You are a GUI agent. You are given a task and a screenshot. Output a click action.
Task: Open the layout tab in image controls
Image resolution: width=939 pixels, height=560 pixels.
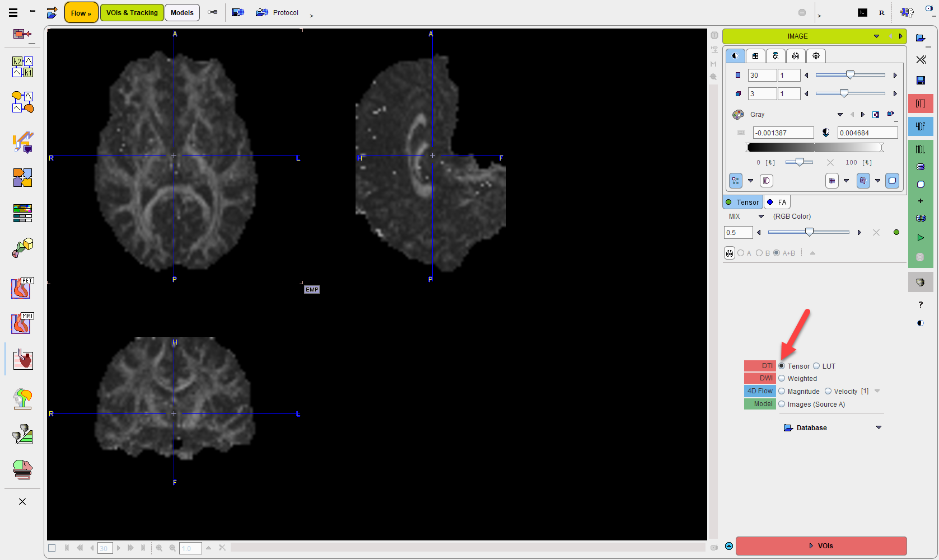point(755,56)
